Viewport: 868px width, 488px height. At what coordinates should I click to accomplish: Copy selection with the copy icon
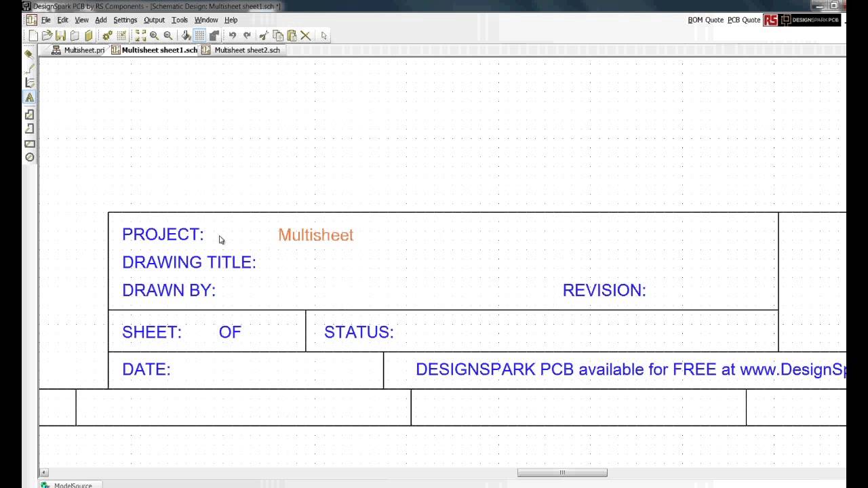[278, 36]
